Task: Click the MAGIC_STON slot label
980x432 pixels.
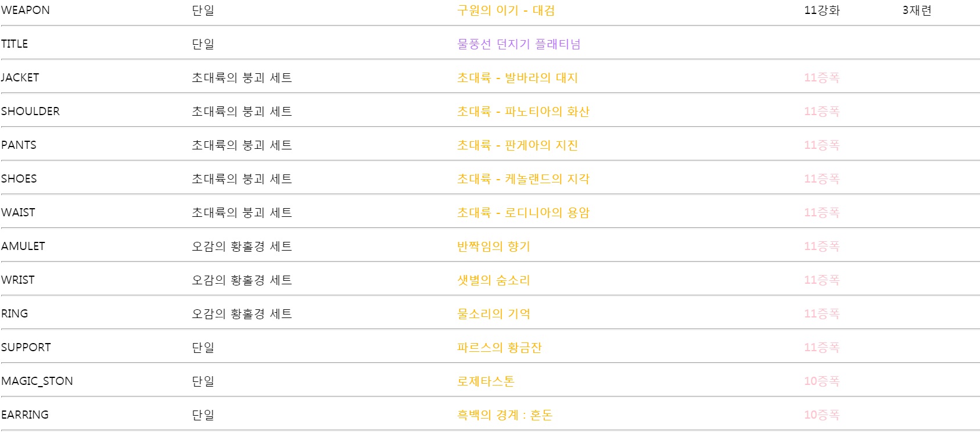Action: pos(37,381)
